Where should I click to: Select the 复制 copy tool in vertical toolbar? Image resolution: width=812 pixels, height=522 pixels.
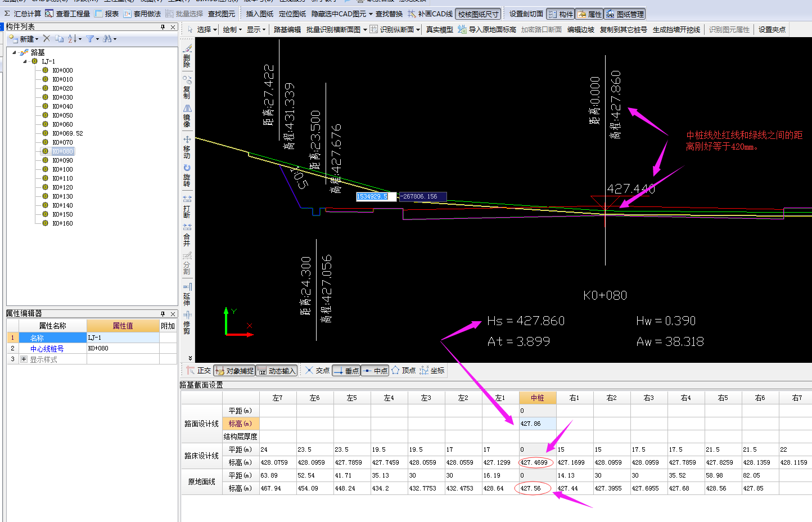[x=187, y=87]
